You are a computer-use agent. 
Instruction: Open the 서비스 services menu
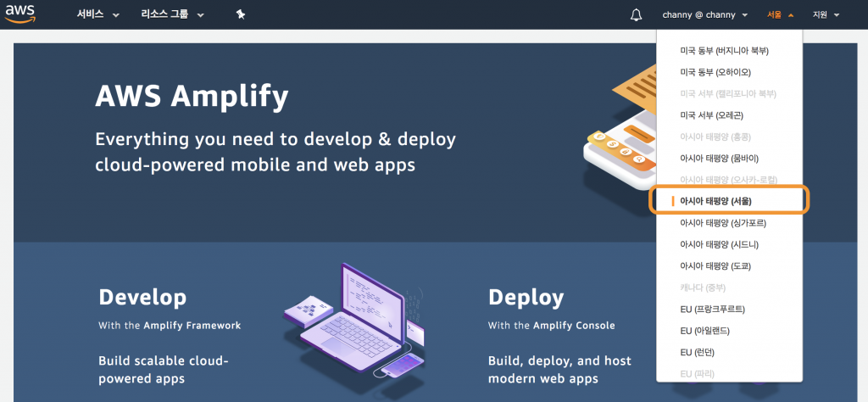click(x=98, y=15)
